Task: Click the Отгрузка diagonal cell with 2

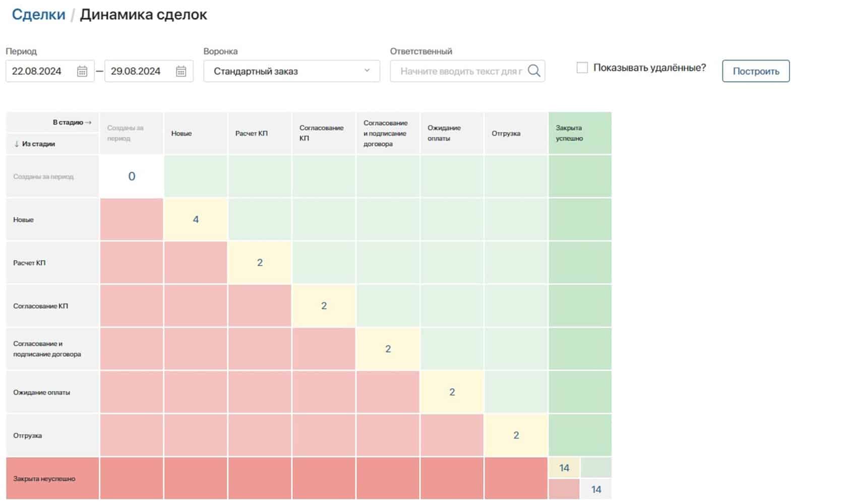Action: pos(516,435)
